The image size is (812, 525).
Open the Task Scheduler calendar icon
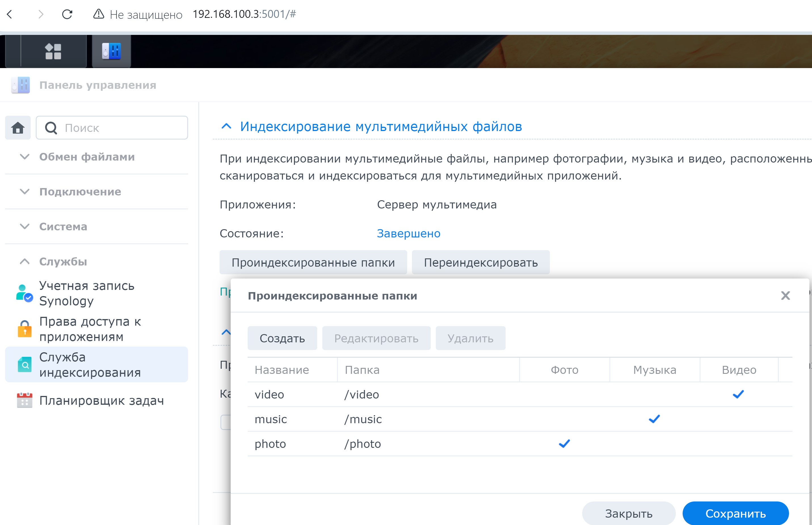tap(25, 400)
